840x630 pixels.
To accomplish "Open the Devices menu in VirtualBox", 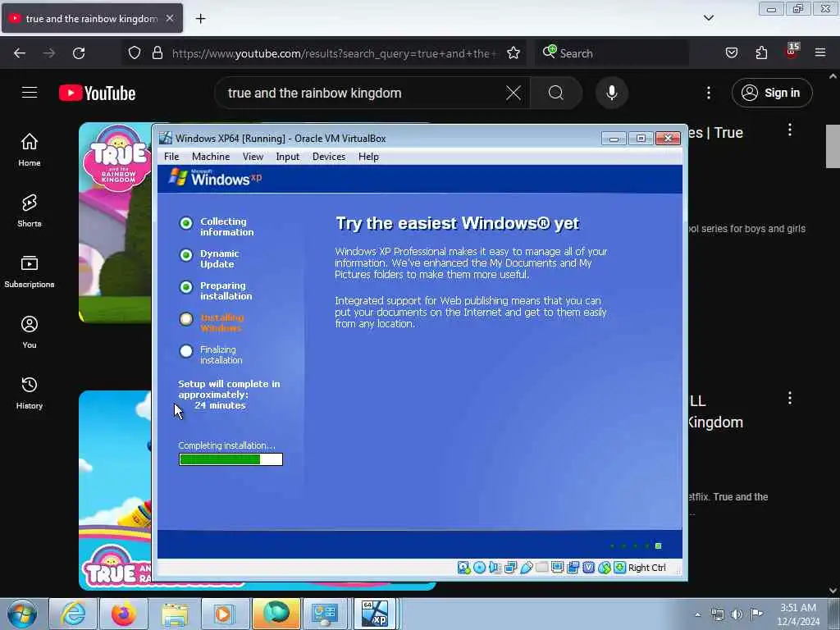I will click(328, 157).
